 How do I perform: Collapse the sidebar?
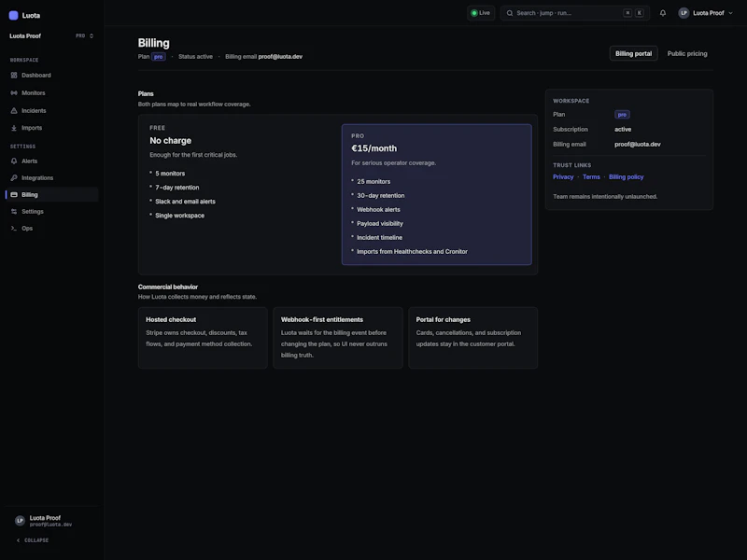coord(33,540)
